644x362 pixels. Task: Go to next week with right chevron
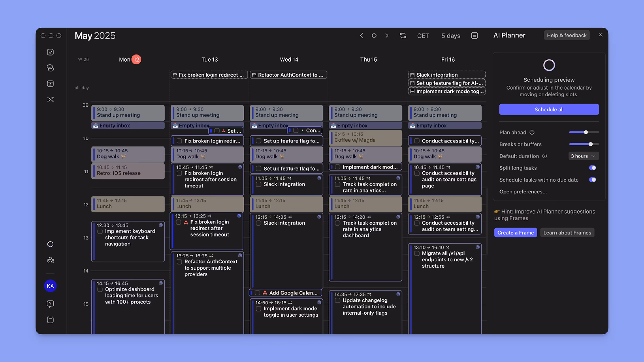pyautogui.click(x=387, y=36)
